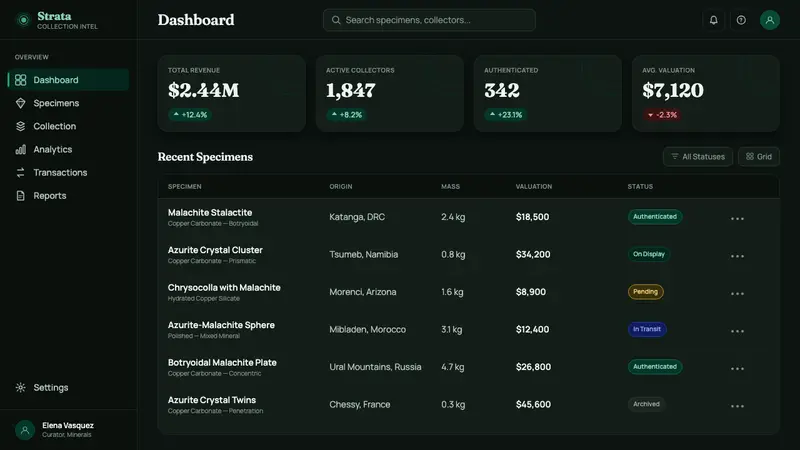The image size is (800, 450).
Task: Click the Total Revenue card
Action: (232, 93)
